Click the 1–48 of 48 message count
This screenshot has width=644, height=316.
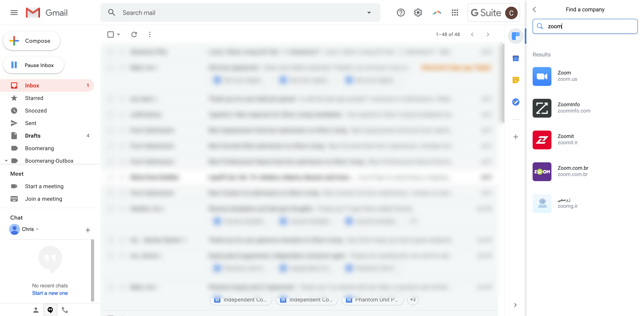[x=448, y=35]
